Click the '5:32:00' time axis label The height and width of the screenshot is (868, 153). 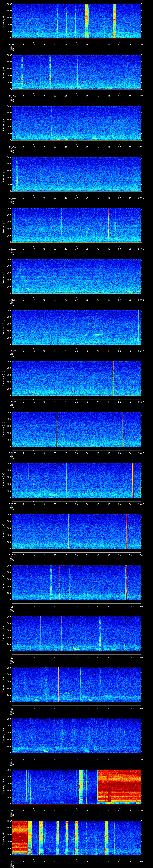click(12, 862)
